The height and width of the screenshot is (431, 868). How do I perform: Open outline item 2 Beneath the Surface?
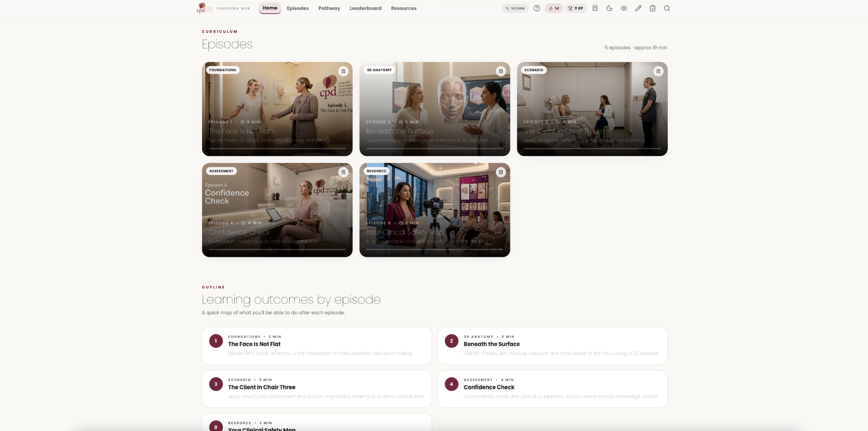click(552, 346)
